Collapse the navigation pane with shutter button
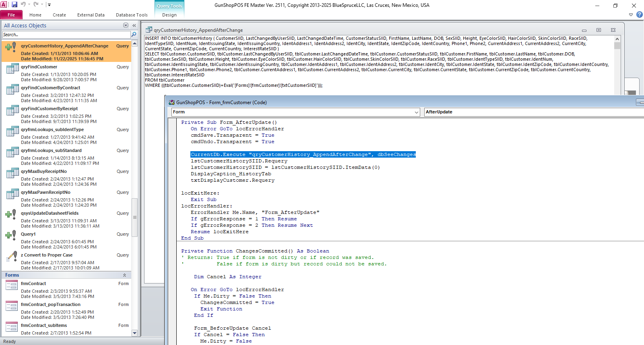The image size is (644, 345). (x=134, y=25)
